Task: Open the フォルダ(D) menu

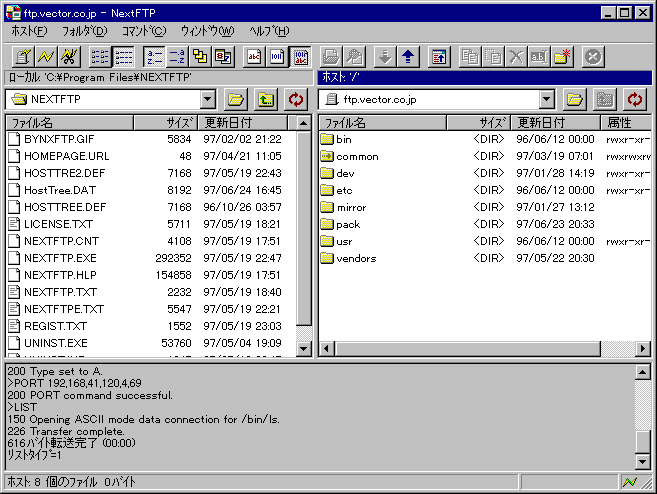Action: pos(85,31)
